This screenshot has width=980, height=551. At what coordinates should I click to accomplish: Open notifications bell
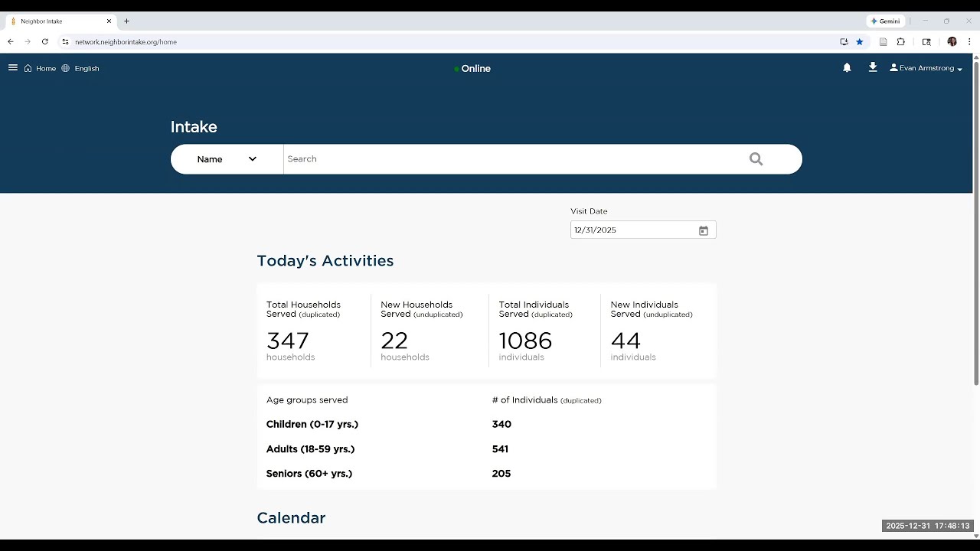click(847, 68)
